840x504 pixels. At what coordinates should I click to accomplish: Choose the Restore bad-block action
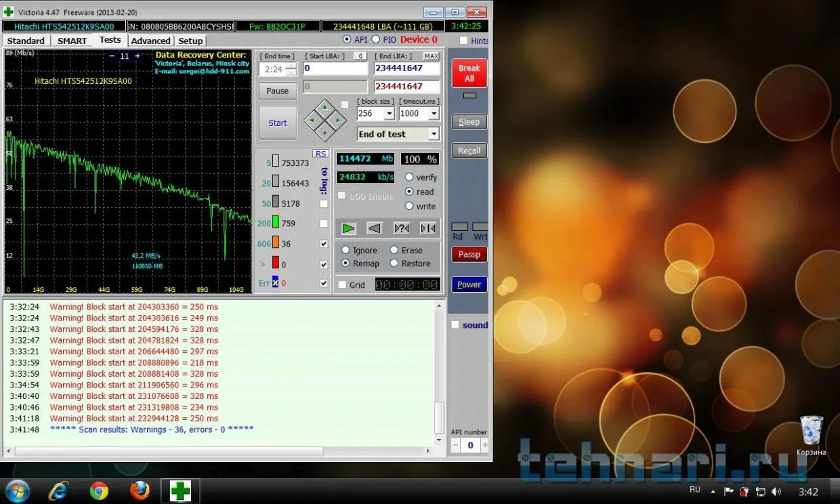click(394, 263)
